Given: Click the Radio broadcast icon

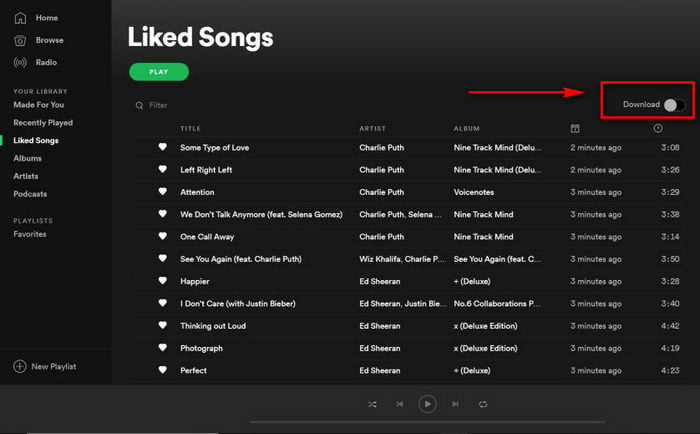Looking at the screenshot, I should pos(20,63).
